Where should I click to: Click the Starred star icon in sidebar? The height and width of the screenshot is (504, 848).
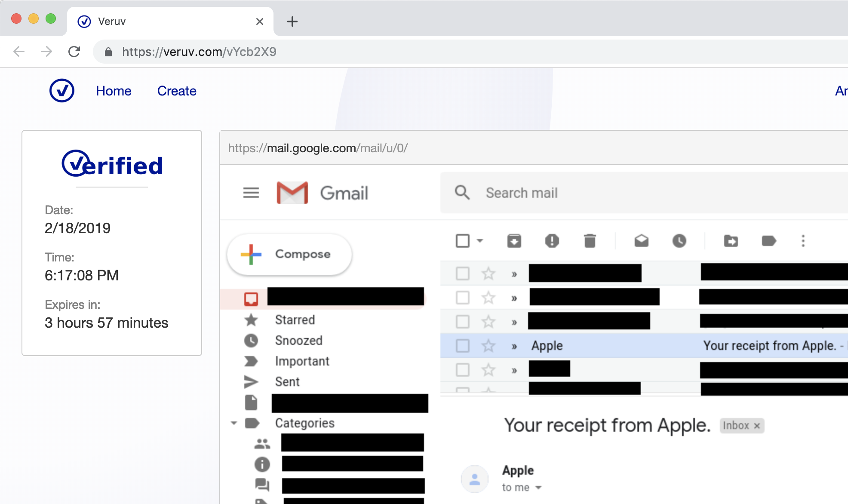251,320
